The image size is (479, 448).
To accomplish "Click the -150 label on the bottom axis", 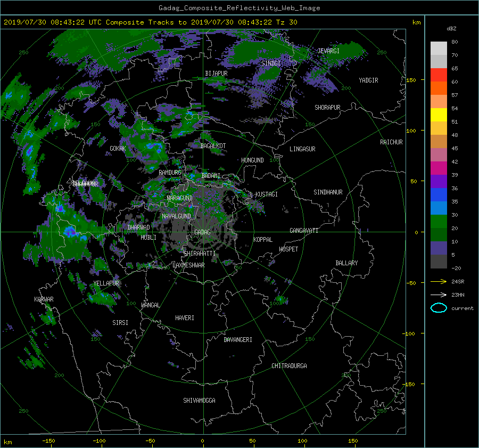I will (48, 441).
